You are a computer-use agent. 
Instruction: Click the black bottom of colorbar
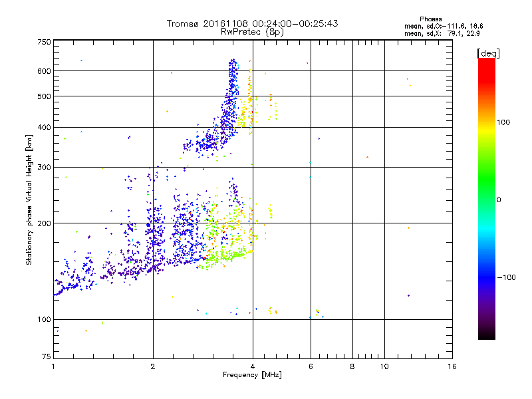point(487,334)
